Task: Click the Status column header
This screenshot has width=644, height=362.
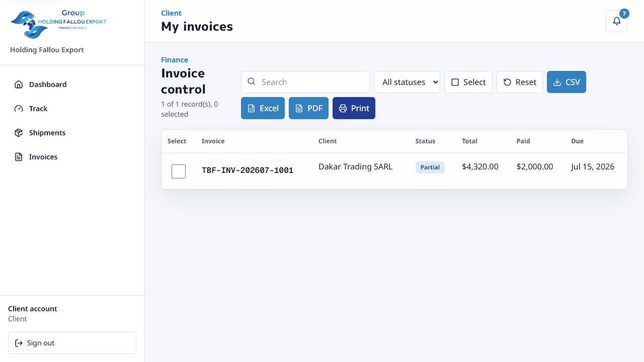Action: pos(425,141)
